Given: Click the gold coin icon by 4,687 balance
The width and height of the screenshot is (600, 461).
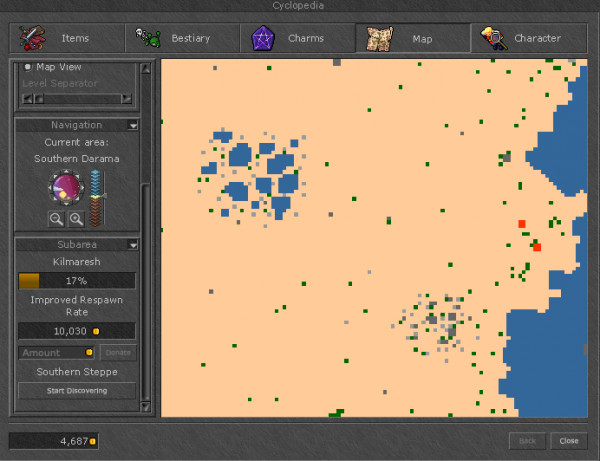Looking at the screenshot, I should click(x=92, y=441).
